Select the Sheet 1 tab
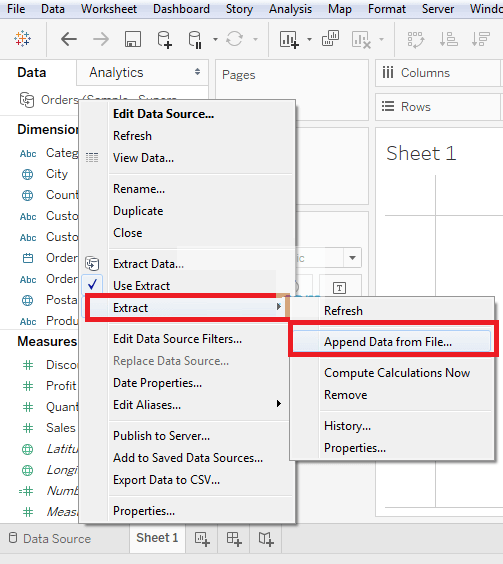The image size is (503, 564). (157, 538)
